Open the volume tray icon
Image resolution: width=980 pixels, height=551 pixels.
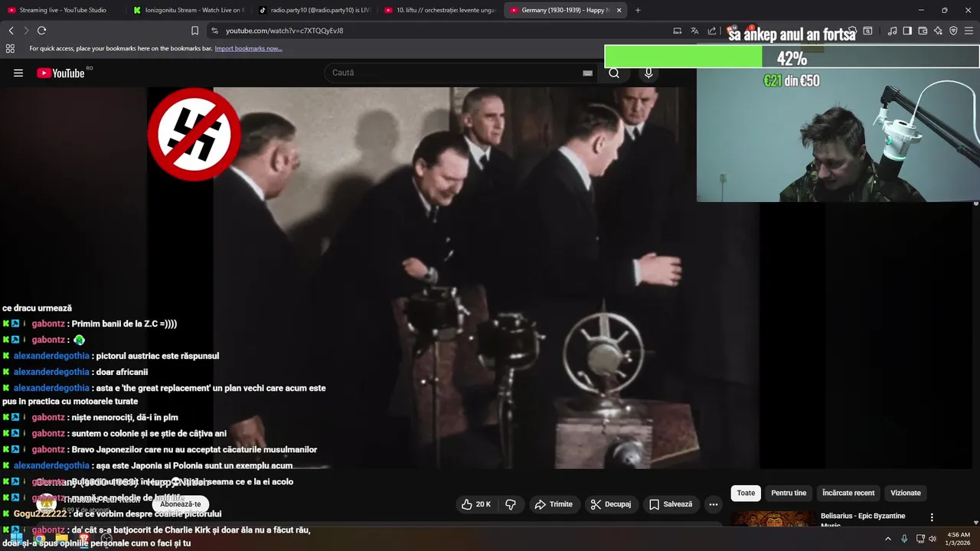coord(933,539)
